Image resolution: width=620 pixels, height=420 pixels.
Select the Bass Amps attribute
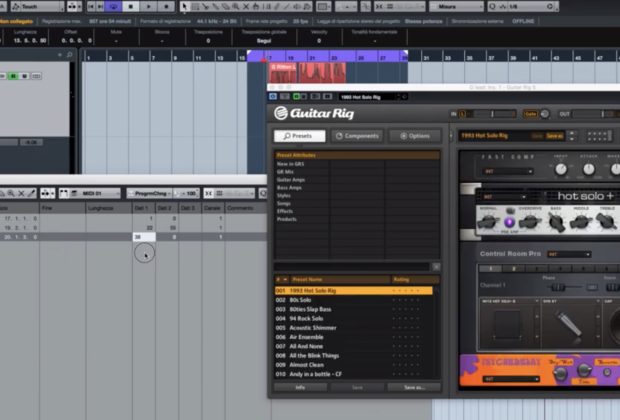click(x=289, y=187)
